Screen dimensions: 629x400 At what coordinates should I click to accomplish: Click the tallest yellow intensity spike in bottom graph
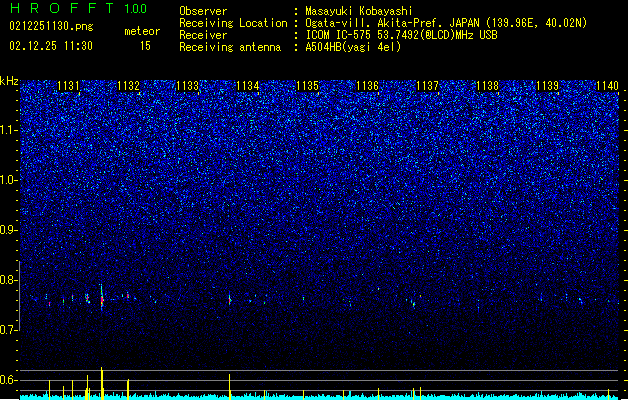pyautogui.click(x=102, y=383)
